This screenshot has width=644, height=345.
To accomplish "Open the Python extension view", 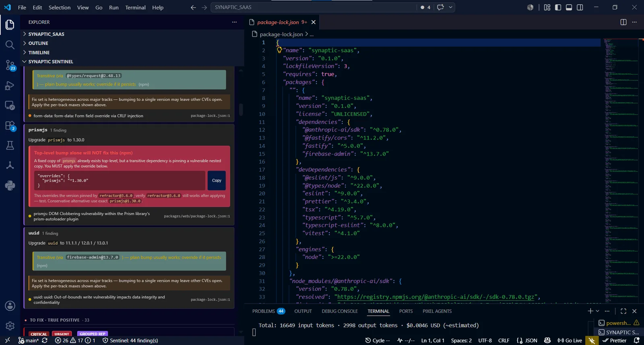I will click(10, 185).
